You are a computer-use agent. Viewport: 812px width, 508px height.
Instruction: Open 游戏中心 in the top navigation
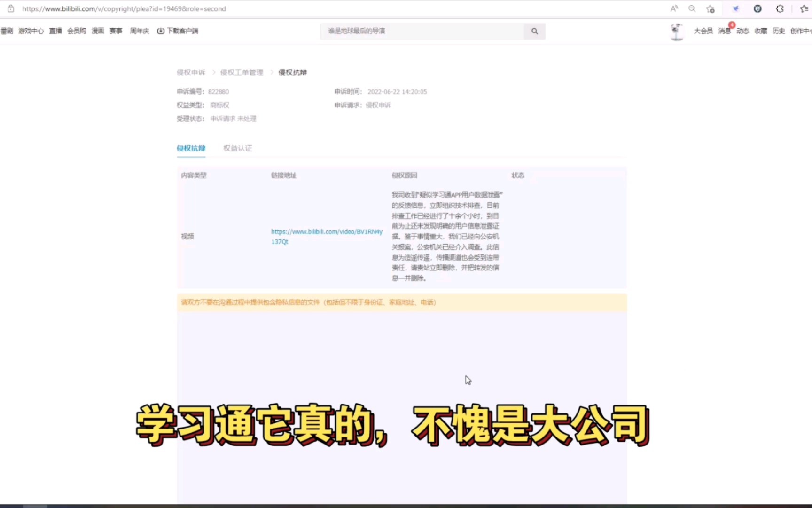[31, 31]
